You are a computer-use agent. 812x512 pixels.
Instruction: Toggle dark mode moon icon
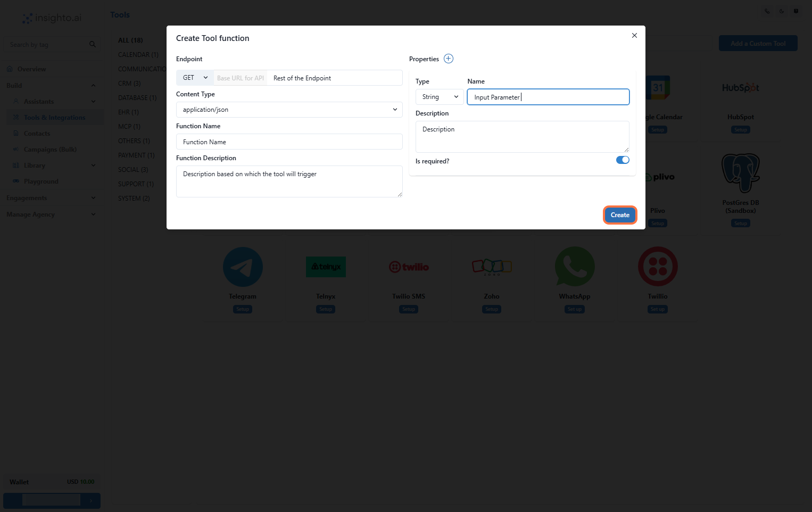[782, 11]
